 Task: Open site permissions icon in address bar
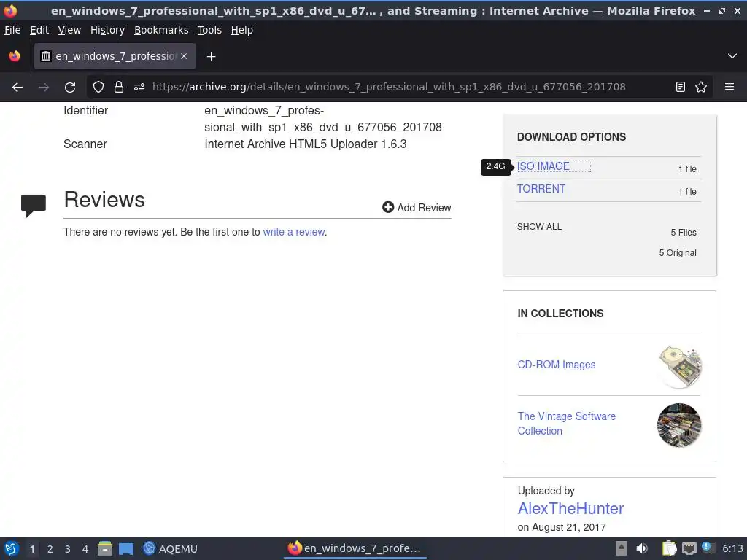pyautogui.click(x=139, y=87)
